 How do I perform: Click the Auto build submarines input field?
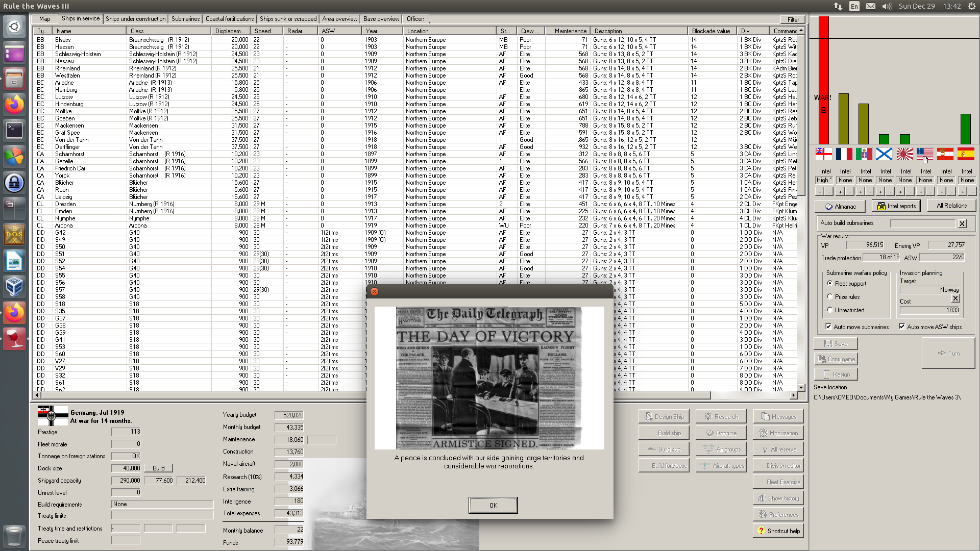(x=923, y=223)
